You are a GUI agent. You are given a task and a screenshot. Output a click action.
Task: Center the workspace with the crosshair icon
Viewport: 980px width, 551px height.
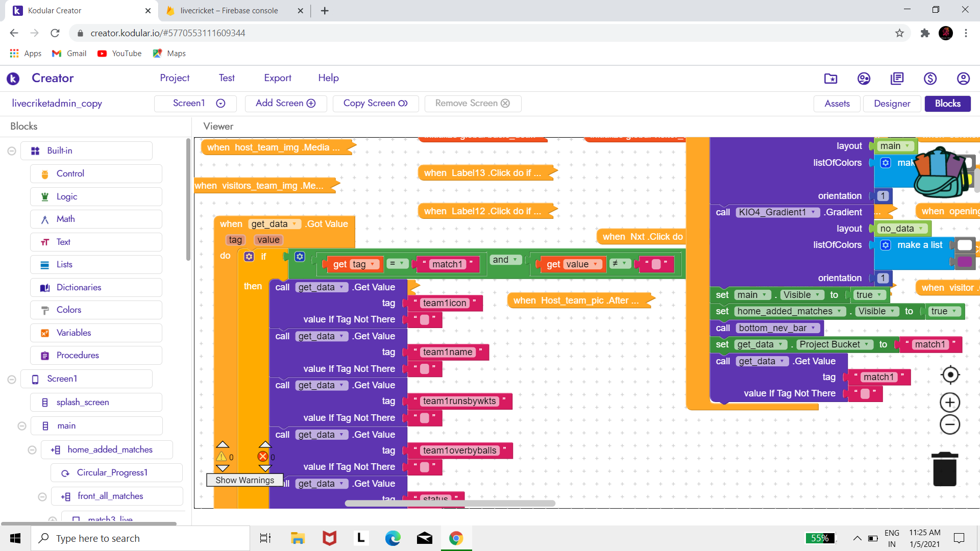(x=950, y=375)
